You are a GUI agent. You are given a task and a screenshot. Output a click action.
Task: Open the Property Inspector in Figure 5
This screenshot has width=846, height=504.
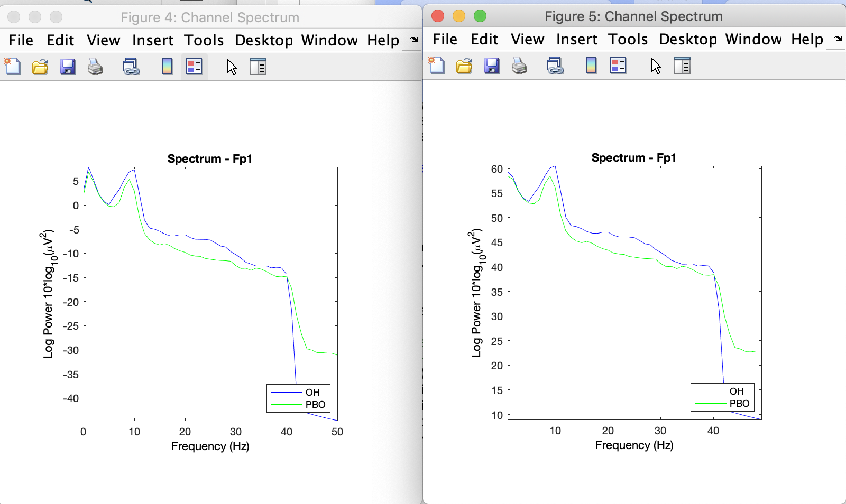pyautogui.click(x=683, y=66)
